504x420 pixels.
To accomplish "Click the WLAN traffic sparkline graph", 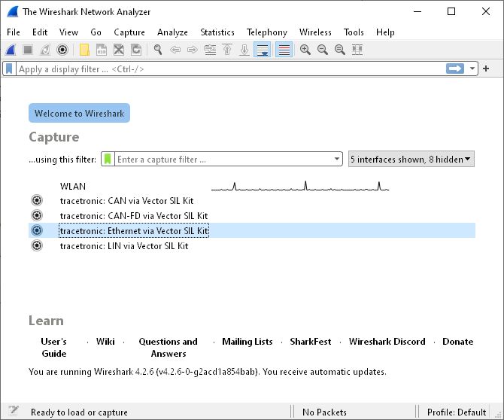I will pos(300,186).
